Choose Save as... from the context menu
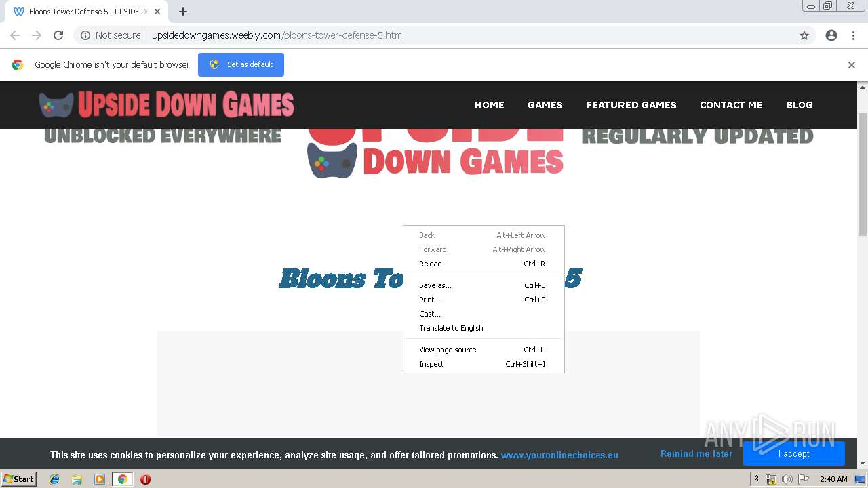Viewport: 868px width, 488px height. (484, 285)
